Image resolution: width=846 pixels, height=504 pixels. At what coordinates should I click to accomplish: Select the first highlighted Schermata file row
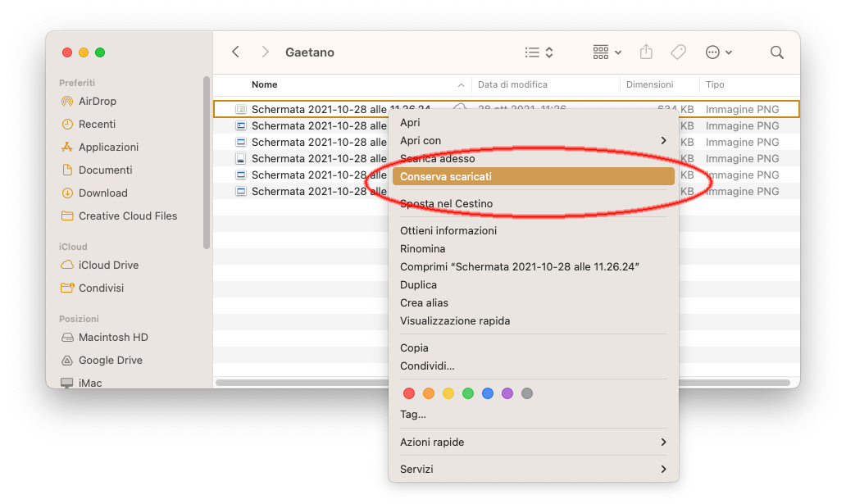[x=506, y=109]
